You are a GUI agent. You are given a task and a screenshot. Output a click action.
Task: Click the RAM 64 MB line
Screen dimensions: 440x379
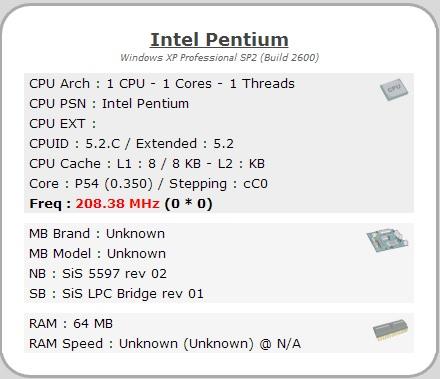click(71, 324)
